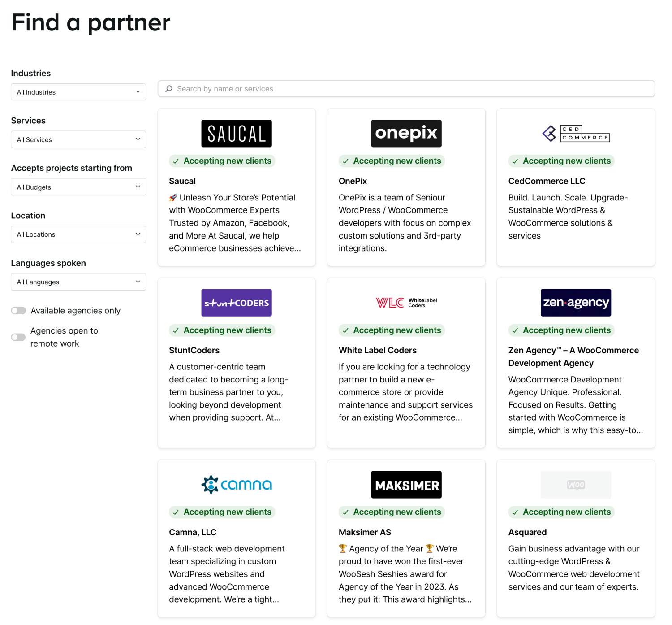Open the Zen Agency logo
Image resolution: width=672 pixels, height=625 pixels.
pos(576,303)
